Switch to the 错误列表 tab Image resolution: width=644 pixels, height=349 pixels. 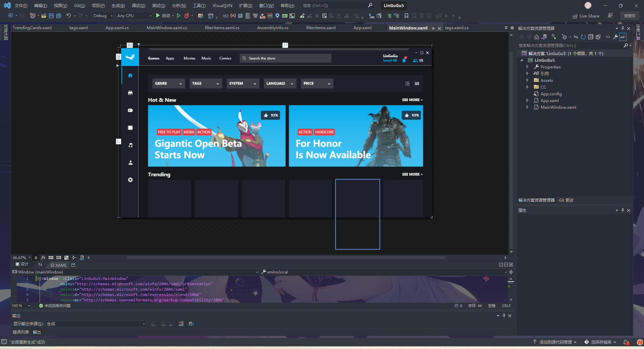point(21,332)
